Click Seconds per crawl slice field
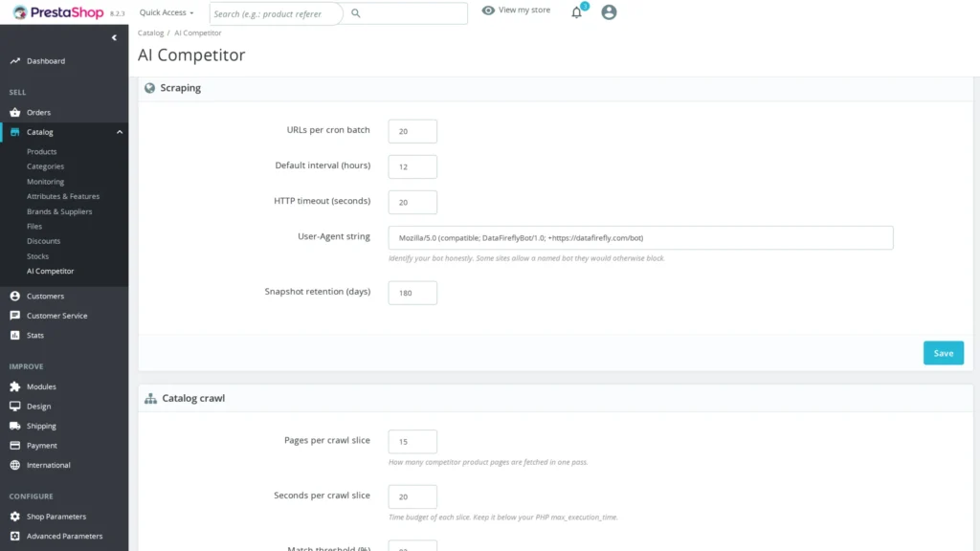Viewport: 980px width, 551px height. click(x=412, y=496)
